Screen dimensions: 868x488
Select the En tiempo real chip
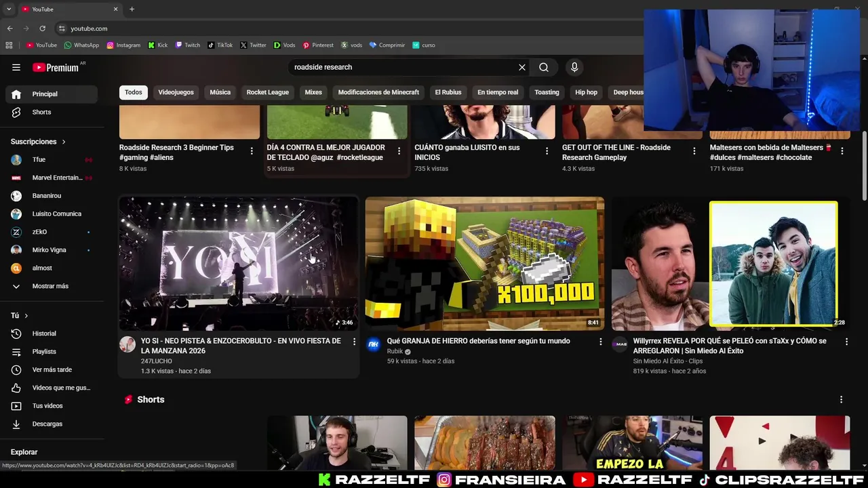coord(498,92)
